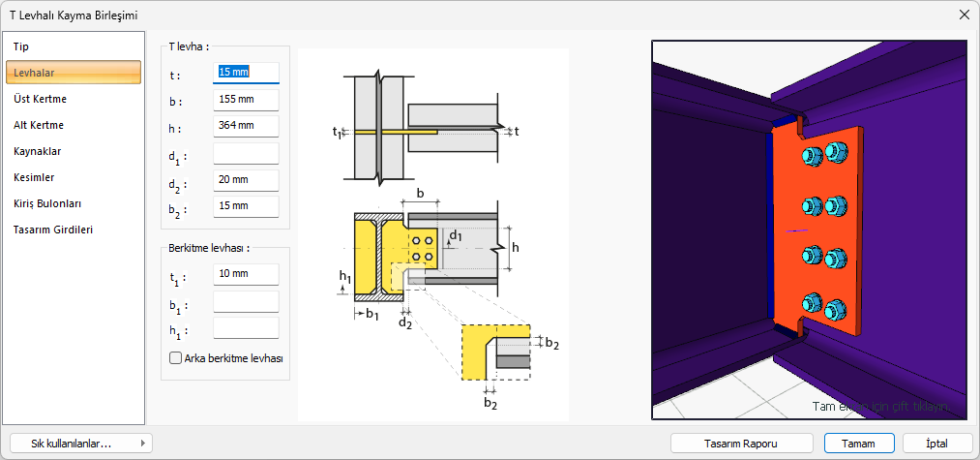The width and height of the screenshot is (980, 460).
Task: Open the Sık kullanılanlar menu
Action: click(x=81, y=444)
